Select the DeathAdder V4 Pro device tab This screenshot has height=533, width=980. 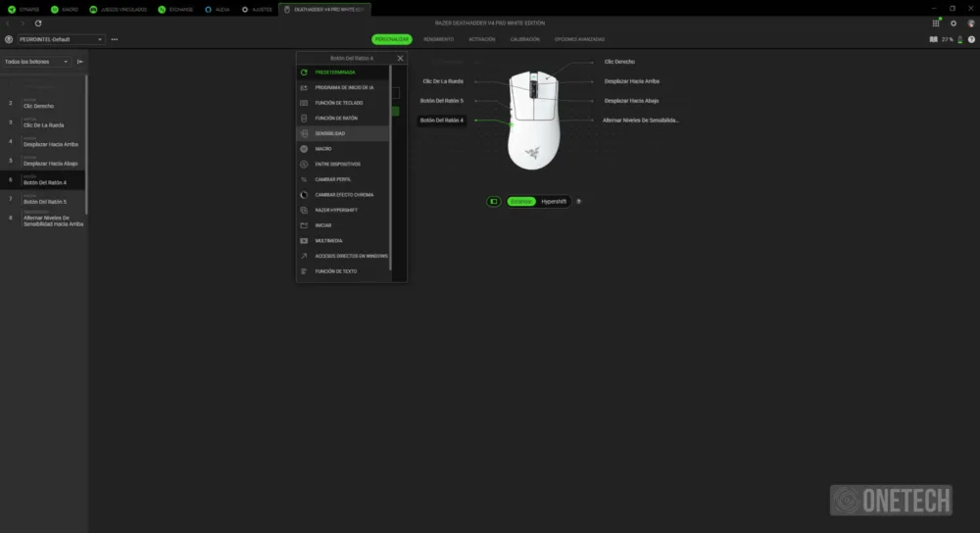click(x=325, y=10)
